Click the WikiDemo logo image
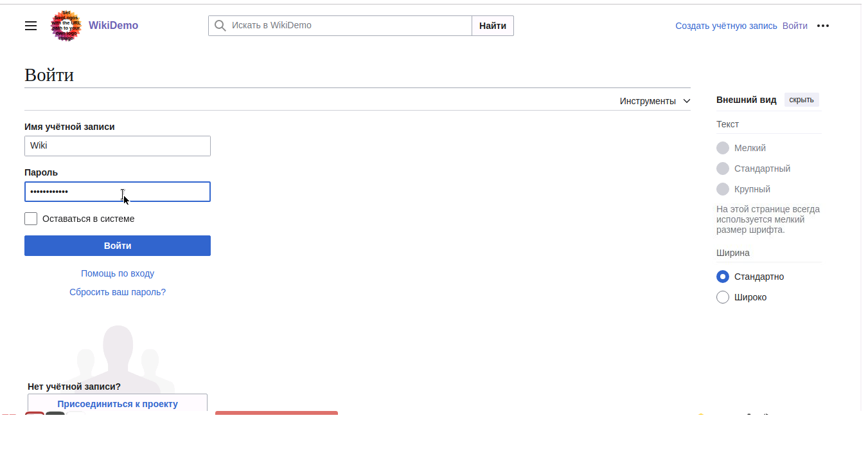The image size is (868, 474). pyautogui.click(x=66, y=26)
